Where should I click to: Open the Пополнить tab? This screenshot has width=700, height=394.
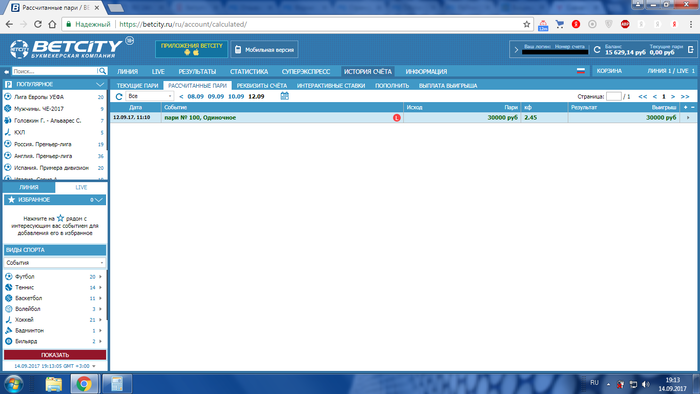pyautogui.click(x=392, y=85)
